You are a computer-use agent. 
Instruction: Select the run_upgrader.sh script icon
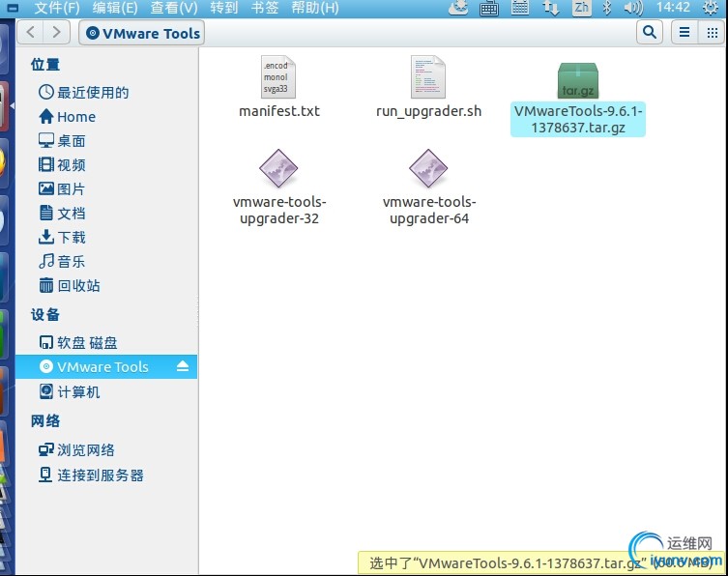click(428, 77)
